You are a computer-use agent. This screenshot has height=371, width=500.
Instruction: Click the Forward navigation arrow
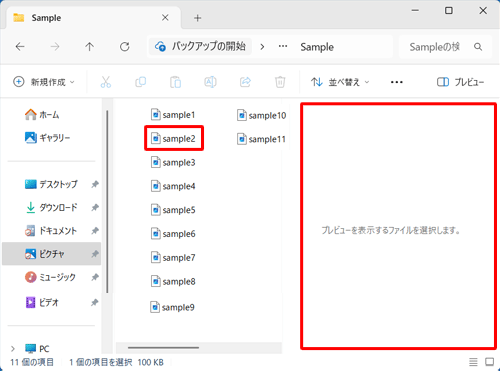coord(55,47)
